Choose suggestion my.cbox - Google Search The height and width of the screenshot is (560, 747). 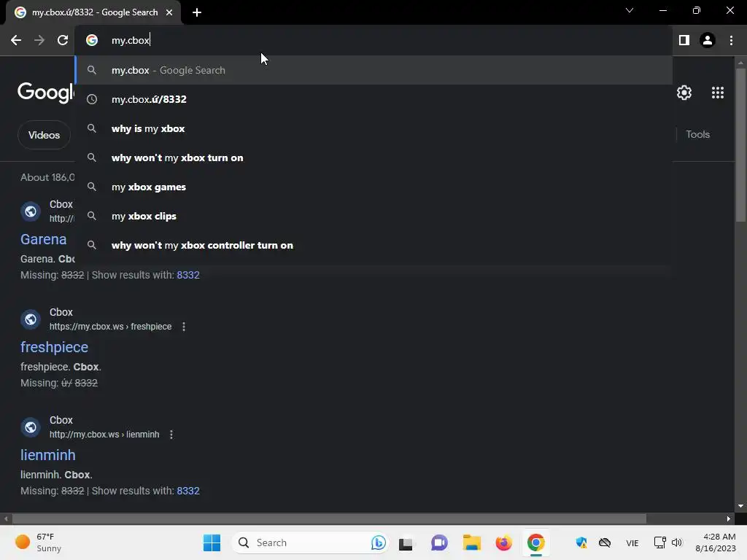tap(373, 70)
